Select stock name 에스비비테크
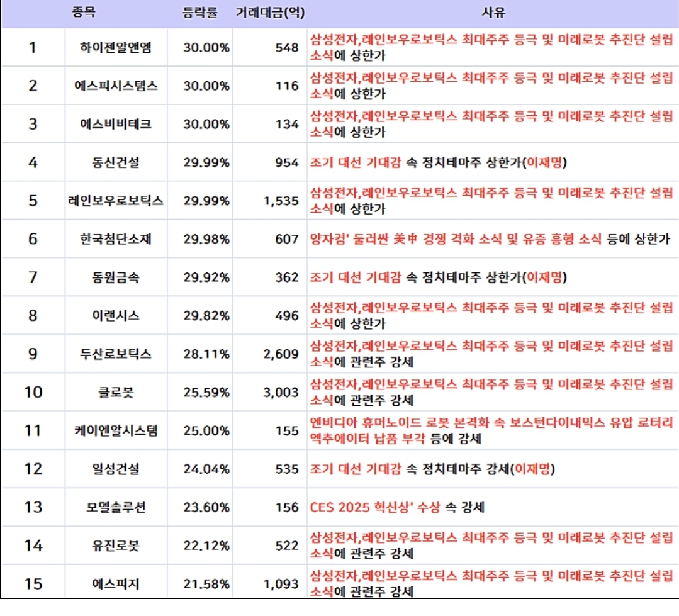The image size is (679, 616). point(116,124)
